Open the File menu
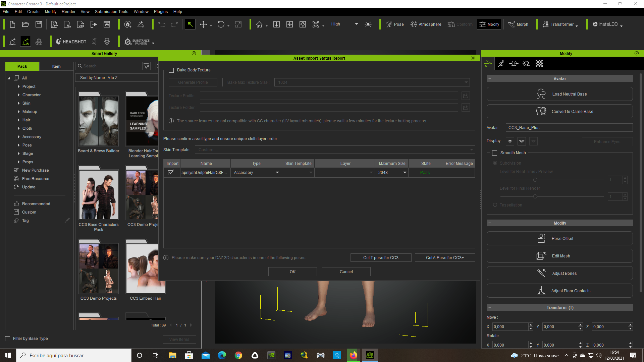The height and width of the screenshot is (362, 644). (6, 11)
